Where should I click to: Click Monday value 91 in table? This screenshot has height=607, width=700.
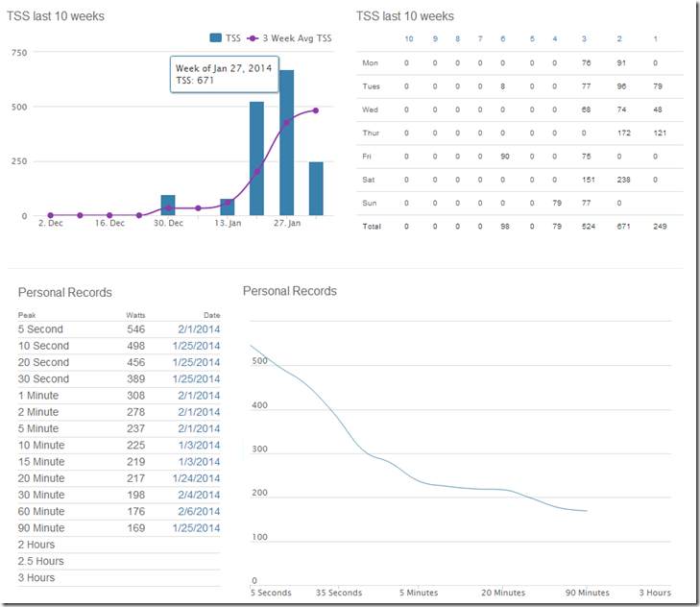[x=621, y=63]
